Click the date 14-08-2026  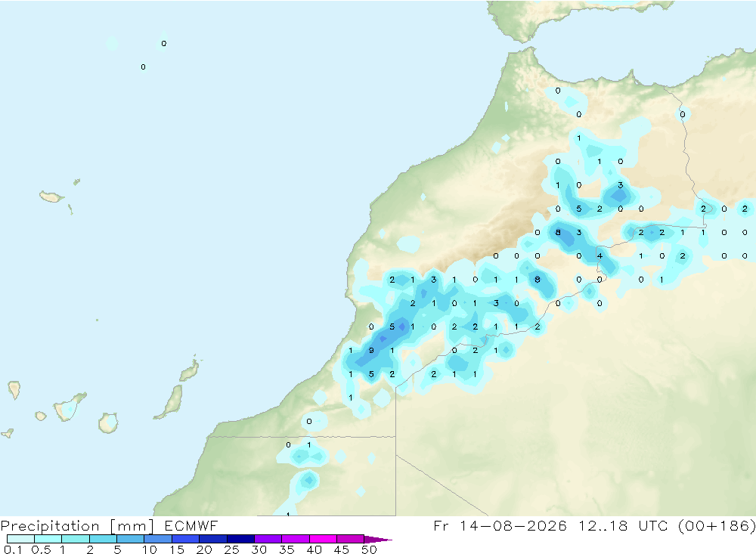point(513,525)
